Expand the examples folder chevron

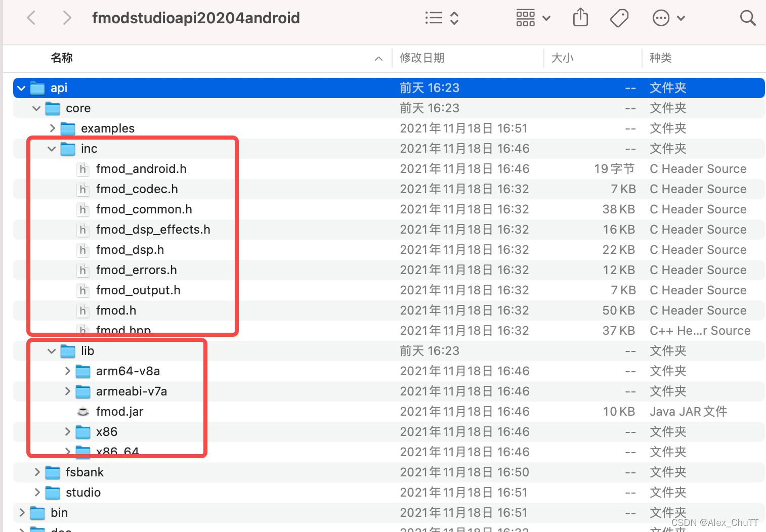[x=52, y=128]
